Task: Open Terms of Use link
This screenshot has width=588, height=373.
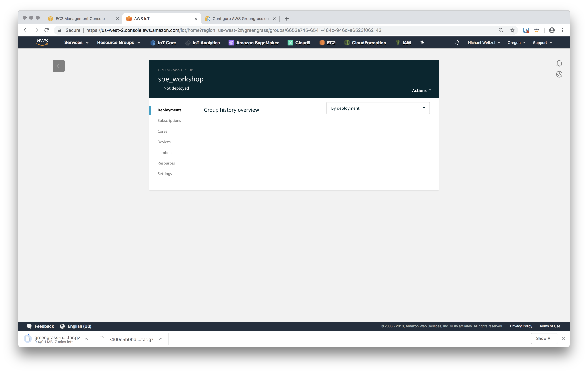Action: tap(549, 326)
